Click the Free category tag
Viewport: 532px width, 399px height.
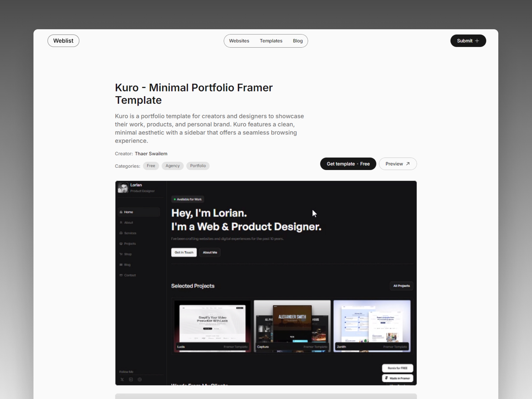(x=150, y=166)
